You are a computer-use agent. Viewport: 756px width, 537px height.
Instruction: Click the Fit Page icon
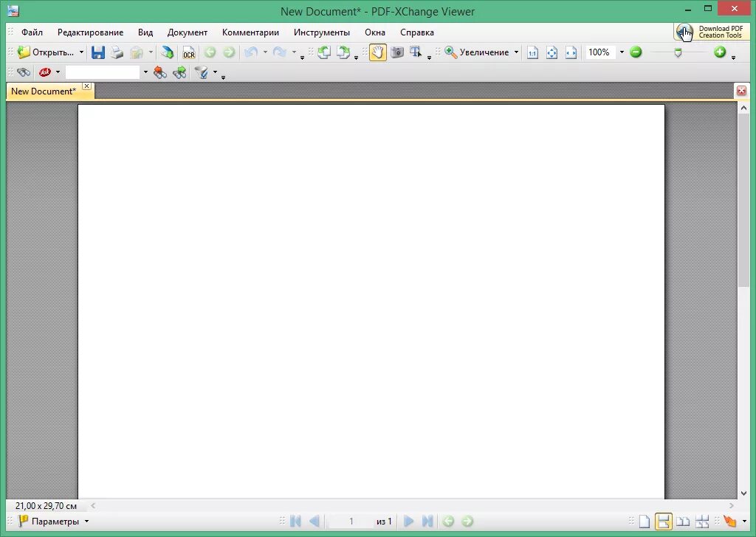click(552, 52)
